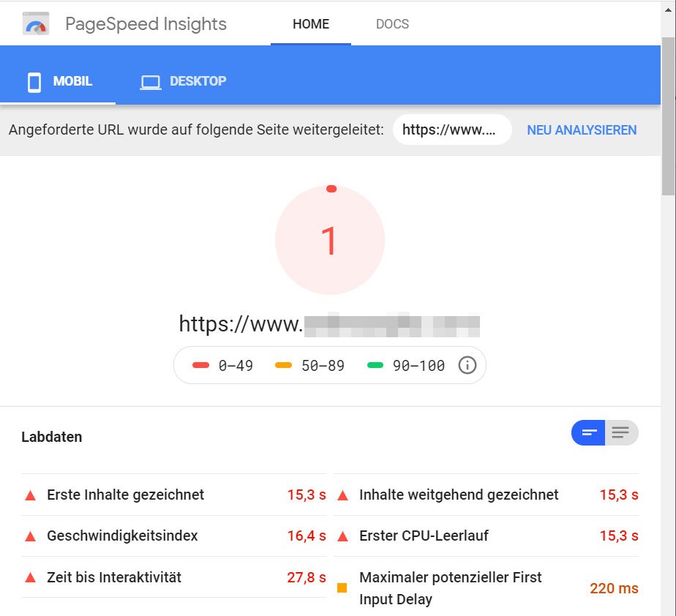The image size is (676, 616).
Task: Click the scrollbar up arrow
Action: click(669, 10)
